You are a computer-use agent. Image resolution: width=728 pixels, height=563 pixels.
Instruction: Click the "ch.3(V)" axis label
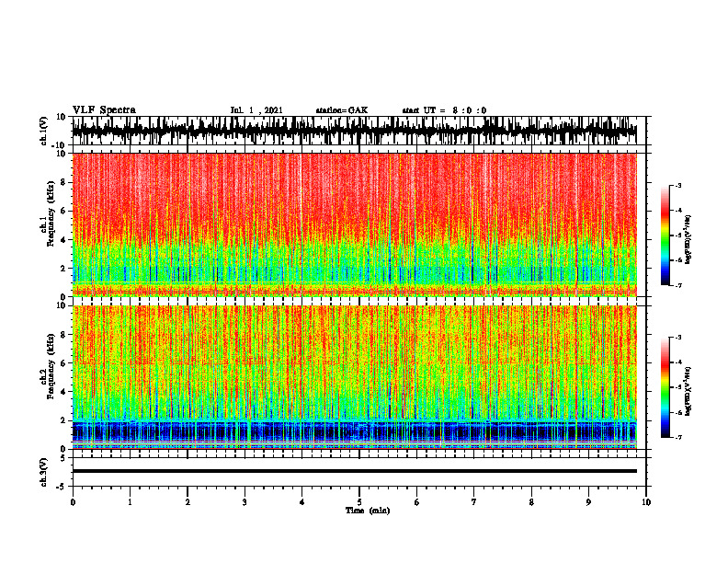coord(44,473)
